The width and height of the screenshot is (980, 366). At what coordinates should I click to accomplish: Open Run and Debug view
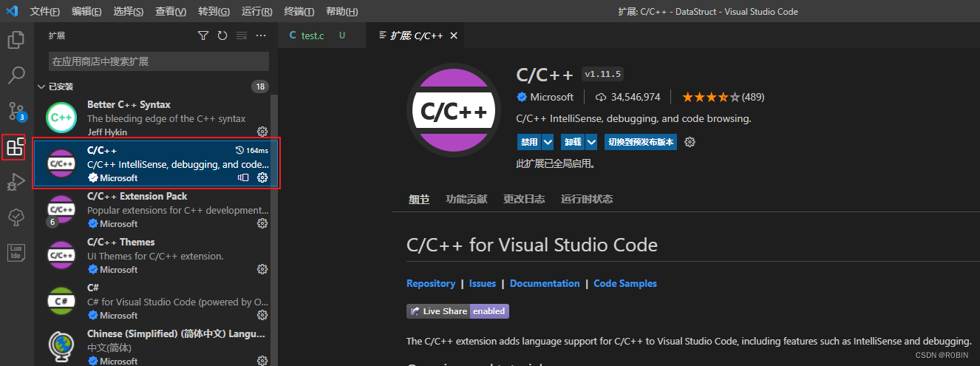[x=16, y=181]
